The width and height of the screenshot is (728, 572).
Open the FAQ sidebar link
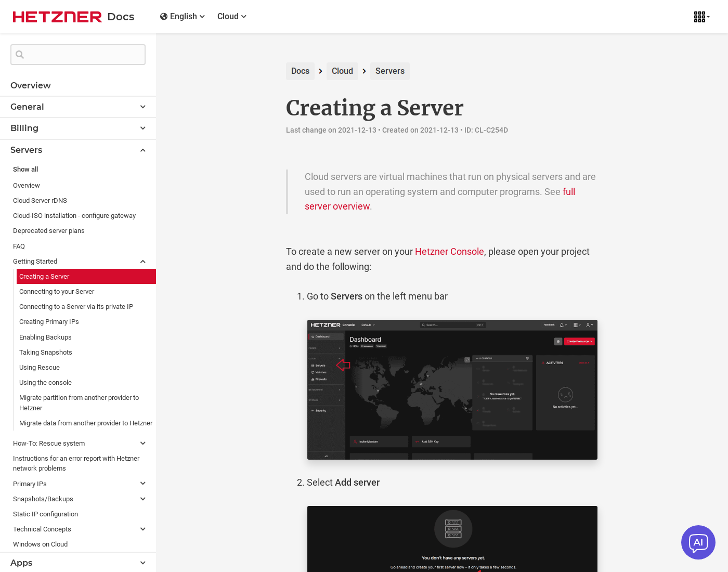point(19,246)
